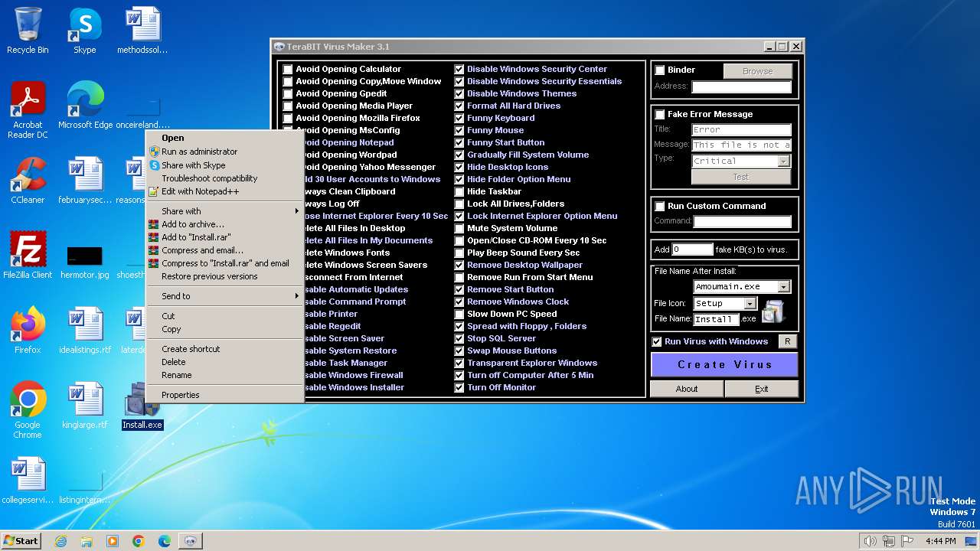Click the Create Virus button
Viewport: 980px width, 551px height.
click(724, 364)
